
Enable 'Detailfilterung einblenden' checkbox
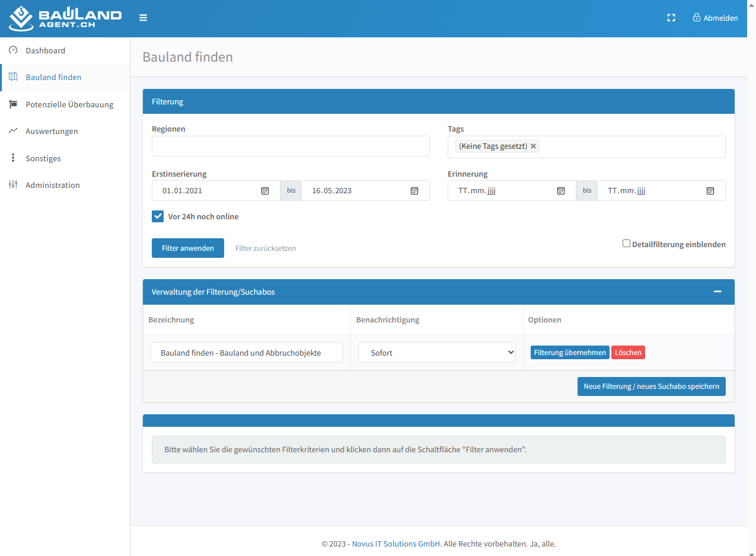point(626,244)
